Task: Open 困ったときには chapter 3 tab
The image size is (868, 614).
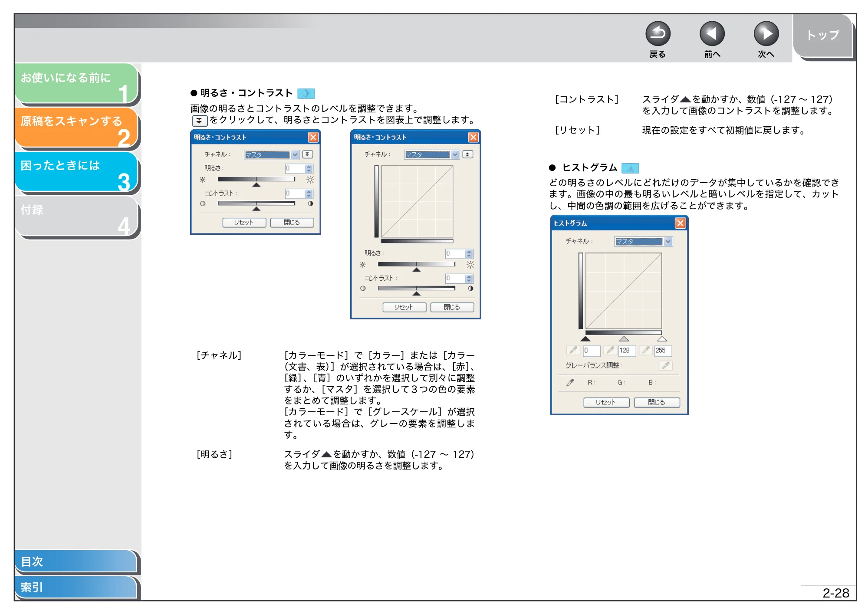Action: (77, 172)
